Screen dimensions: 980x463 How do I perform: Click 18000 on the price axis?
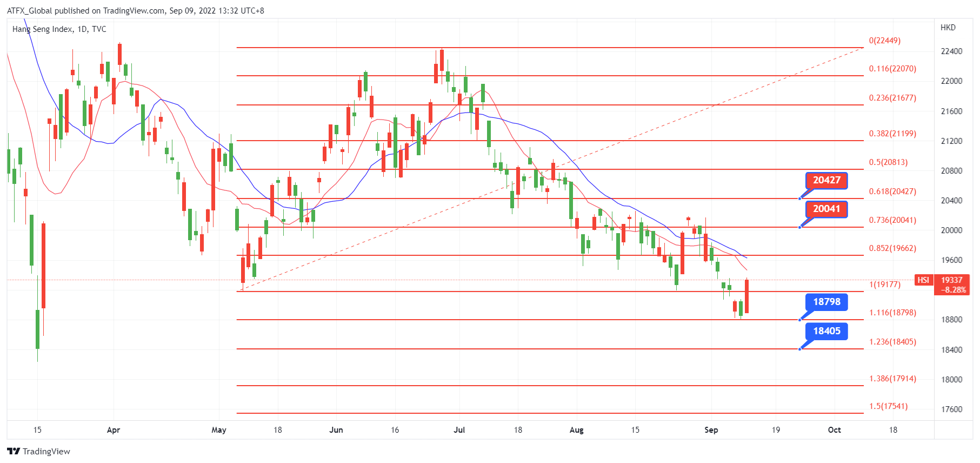click(951, 380)
